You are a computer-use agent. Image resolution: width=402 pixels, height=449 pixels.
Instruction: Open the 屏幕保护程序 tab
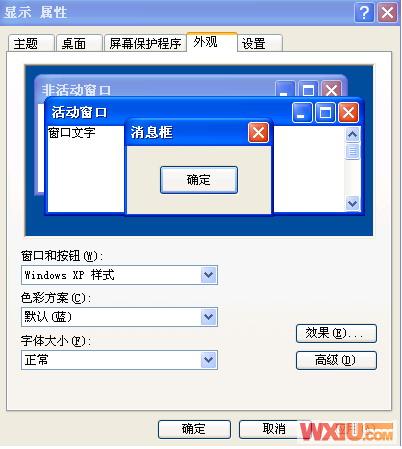145,43
